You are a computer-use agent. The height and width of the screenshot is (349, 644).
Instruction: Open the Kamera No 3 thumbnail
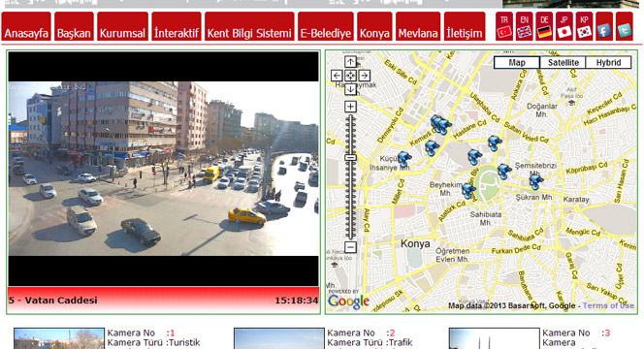coord(494,338)
